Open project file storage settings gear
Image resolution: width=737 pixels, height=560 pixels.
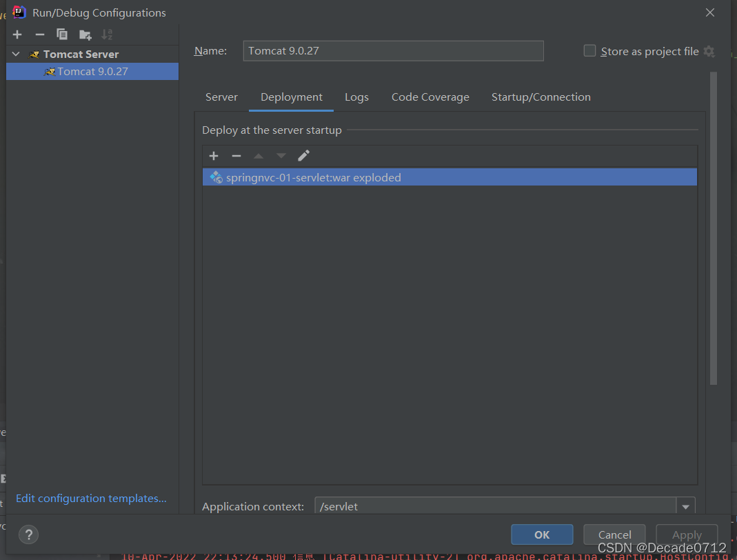tap(709, 51)
